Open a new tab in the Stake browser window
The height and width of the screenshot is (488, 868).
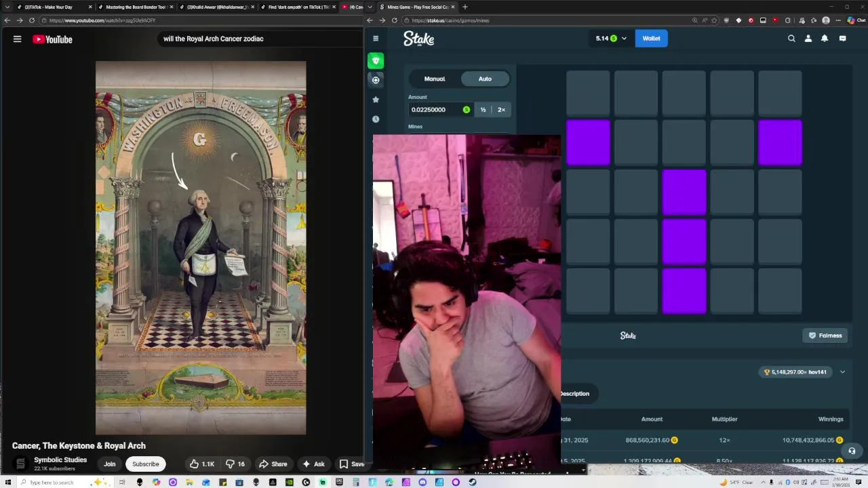click(x=465, y=7)
